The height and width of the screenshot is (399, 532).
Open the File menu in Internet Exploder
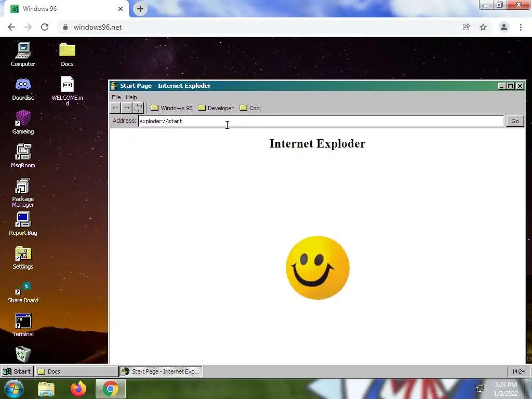click(116, 97)
